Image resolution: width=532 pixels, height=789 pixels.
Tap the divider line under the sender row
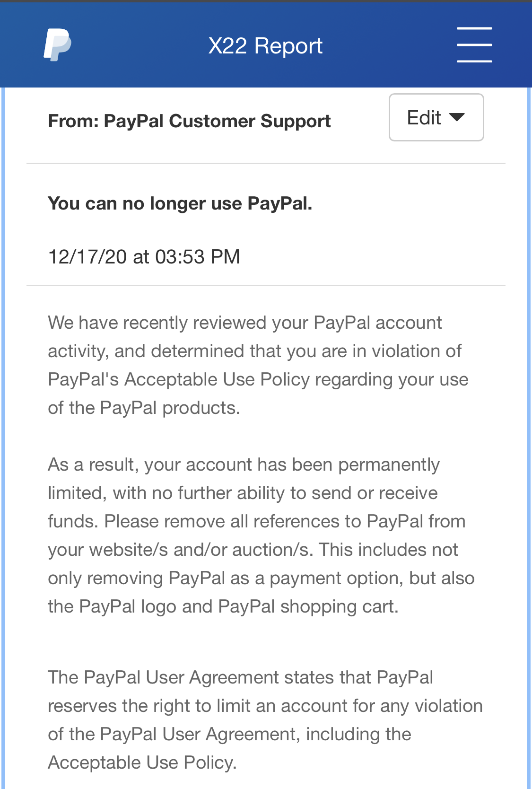click(266, 164)
